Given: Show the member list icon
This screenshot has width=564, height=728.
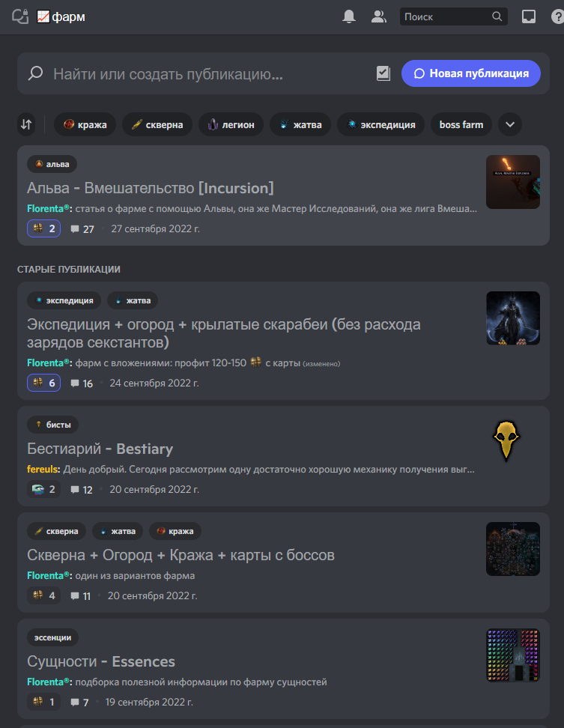Looking at the screenshot, I should tap(379, 16).
